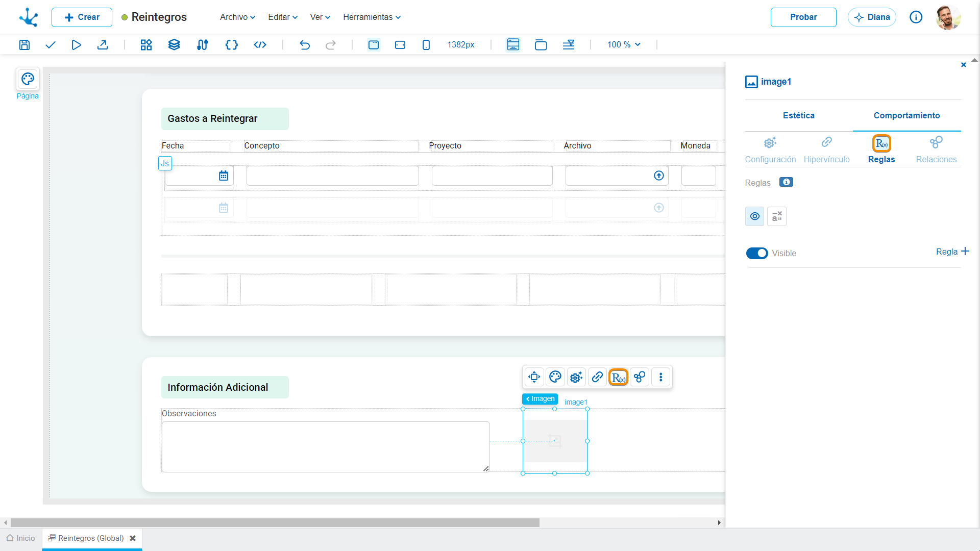Click the checkmark validate icon
980x551 pixels.
pos(50,45)
